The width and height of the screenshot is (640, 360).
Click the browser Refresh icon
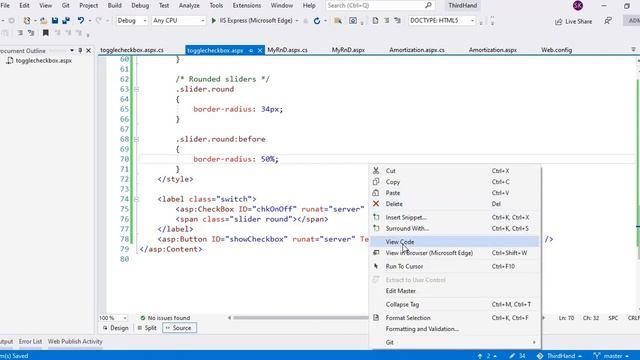[x=317, y=21]
